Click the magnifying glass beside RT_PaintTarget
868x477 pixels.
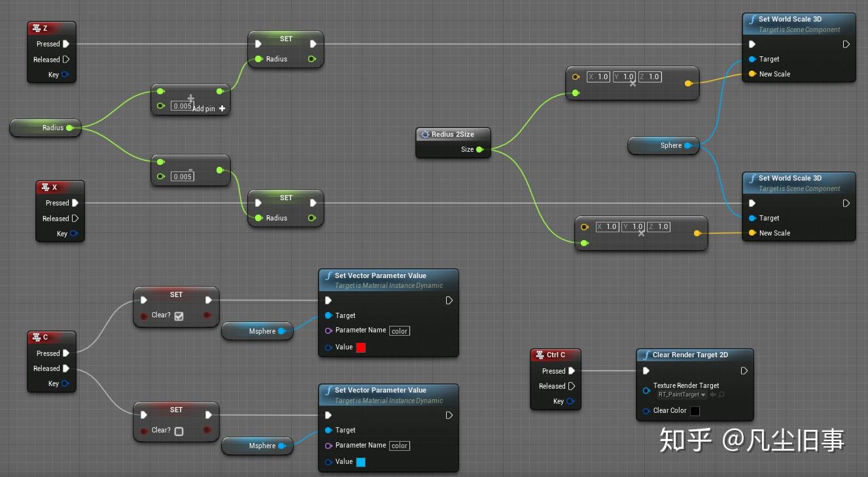(x=721, y=394)
